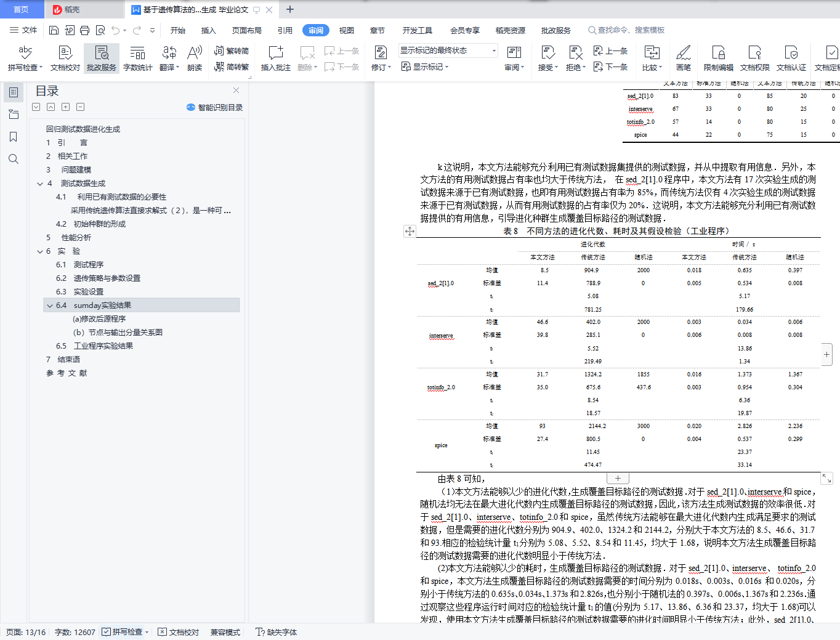Image resolution: width=840 pixels, height=640 pixels.
Task: Open the 首页 home tab in title bar
Action: [x=22, y=9]
